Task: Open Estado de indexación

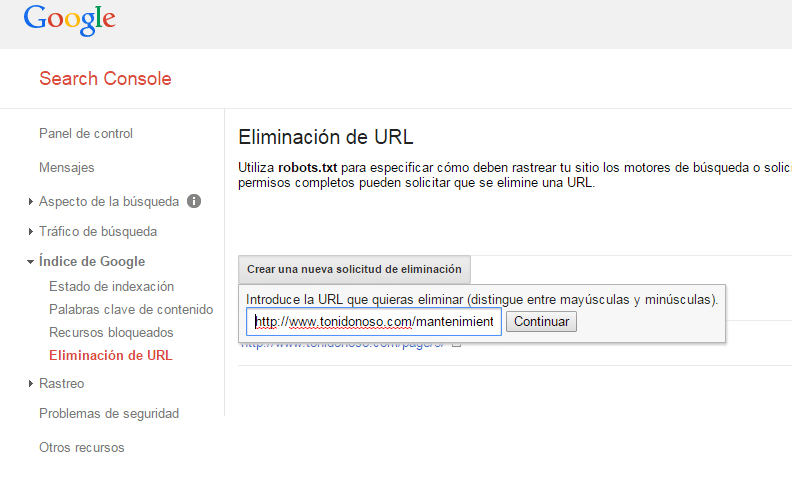Action: 111,287
